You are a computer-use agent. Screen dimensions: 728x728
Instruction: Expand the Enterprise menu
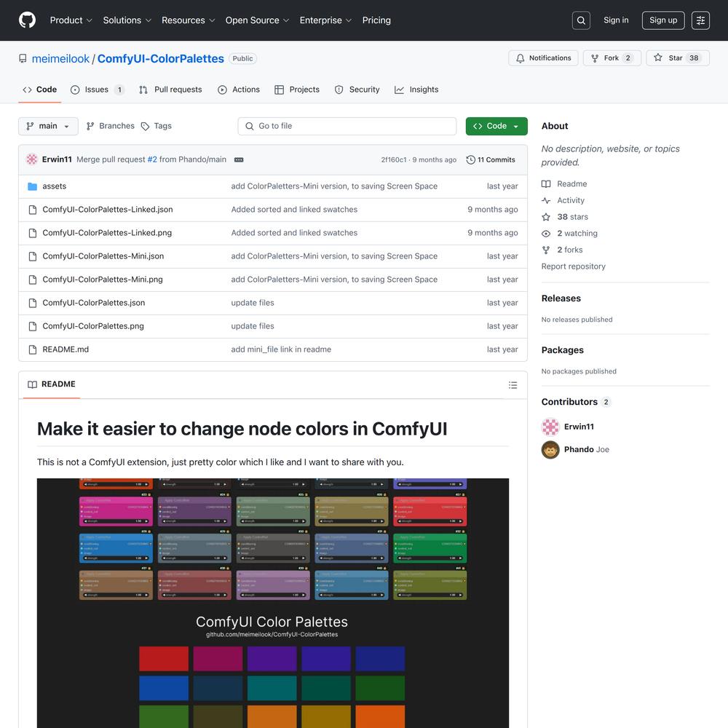(325, 20)
